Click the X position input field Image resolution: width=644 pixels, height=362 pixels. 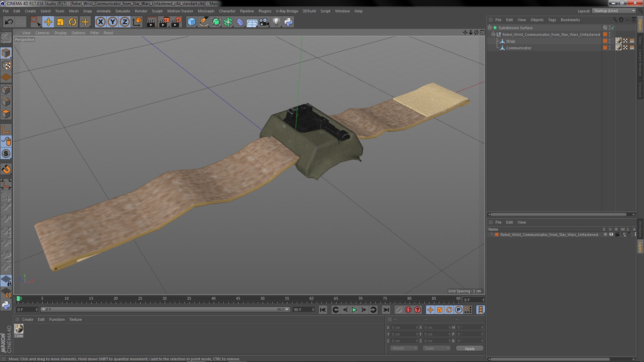[x=404, y=327]
